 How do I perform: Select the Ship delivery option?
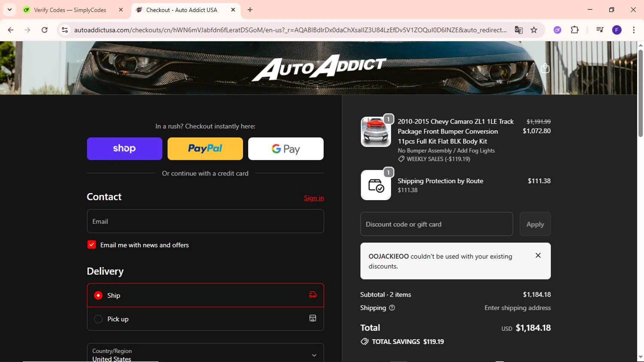point(205,295)
